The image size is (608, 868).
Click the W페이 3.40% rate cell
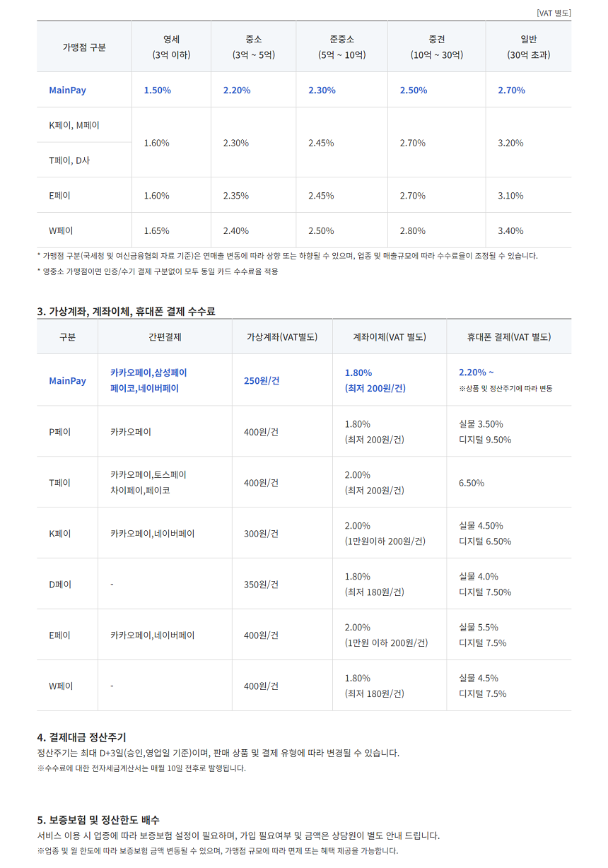tap(510, 230)
